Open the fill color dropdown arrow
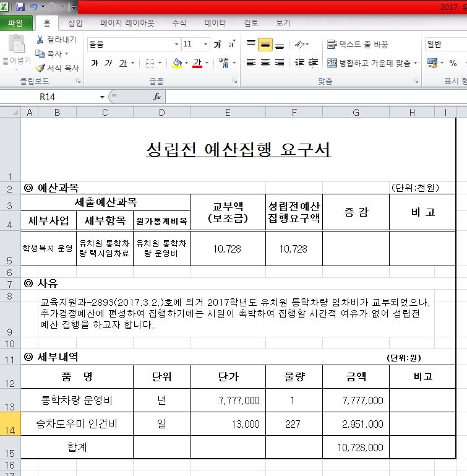The width and height of the screenshot is (467, 476). [186, 63]
